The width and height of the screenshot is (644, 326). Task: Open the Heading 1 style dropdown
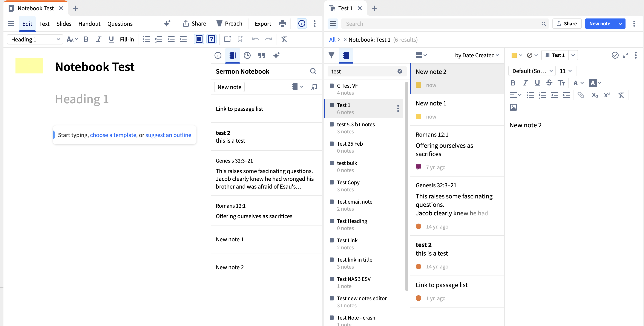(x=35, y=39)
